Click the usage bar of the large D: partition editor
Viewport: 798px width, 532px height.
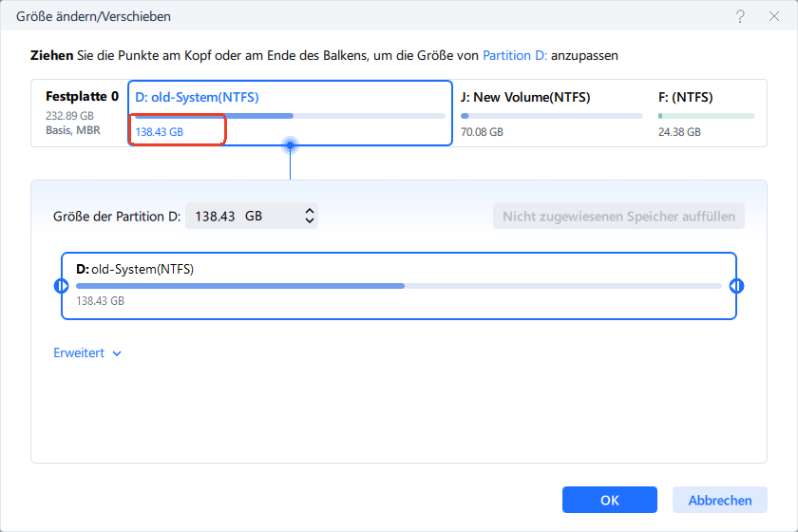tap(398, 285)
